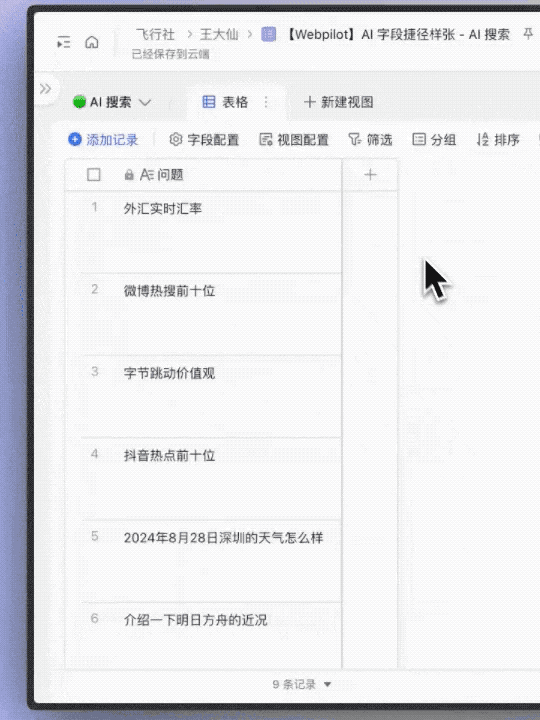Toggle the sidebar outline icon

64,43
